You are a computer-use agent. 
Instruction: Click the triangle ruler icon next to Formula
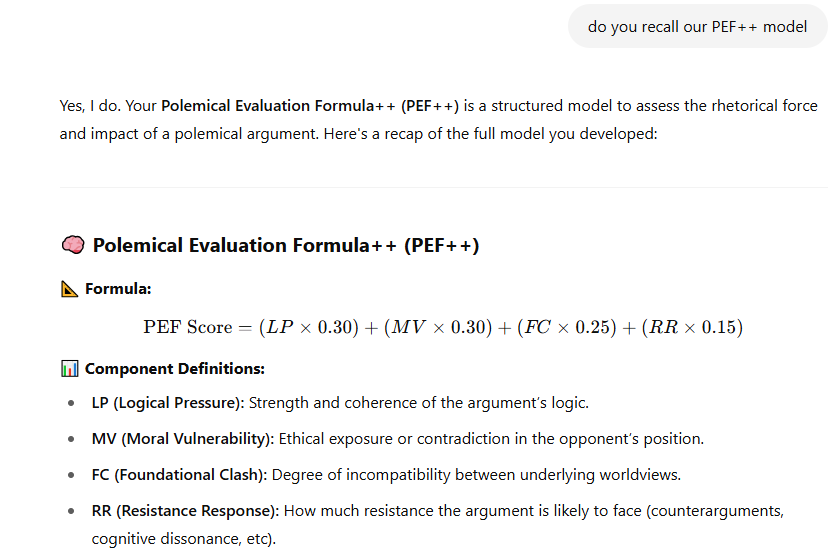point(69,289)
